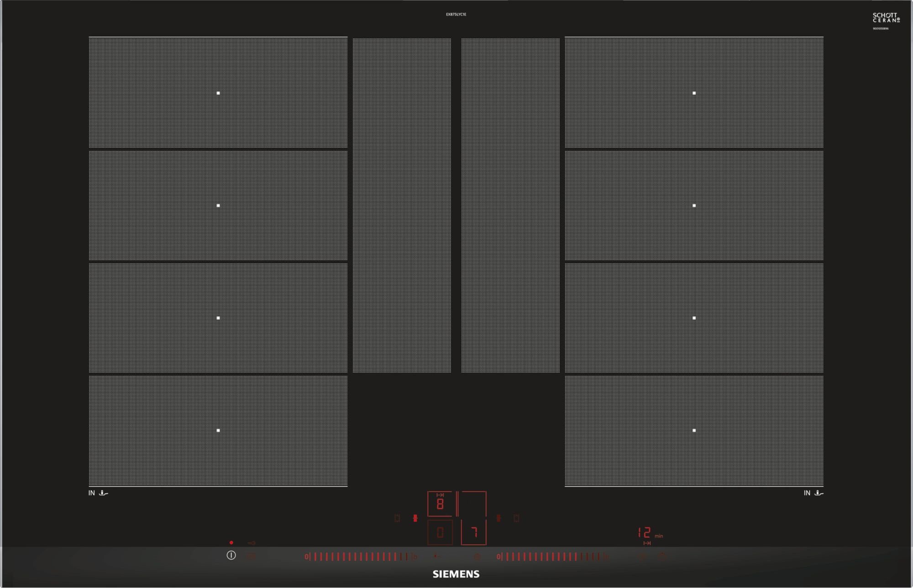
Task: Tap the dim key-shaped childproof lock symbol
Action: 251,543
